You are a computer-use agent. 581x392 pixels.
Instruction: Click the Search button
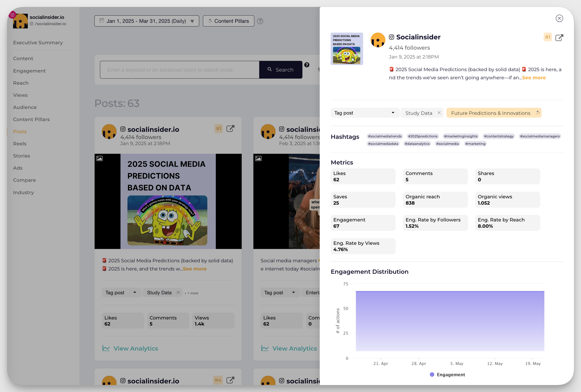pyautogui.click(x=281, y=70)
